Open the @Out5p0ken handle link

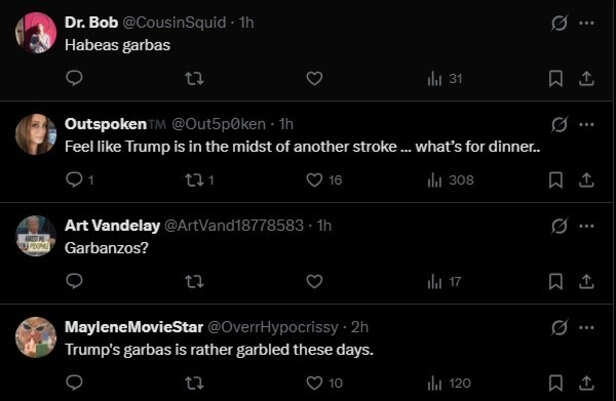pos(219,124)
